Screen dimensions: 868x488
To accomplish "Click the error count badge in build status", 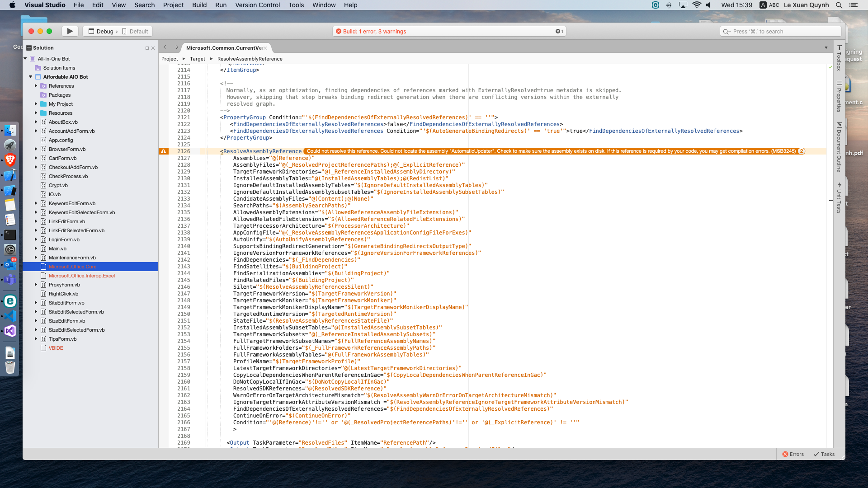I will click(560, 31).
